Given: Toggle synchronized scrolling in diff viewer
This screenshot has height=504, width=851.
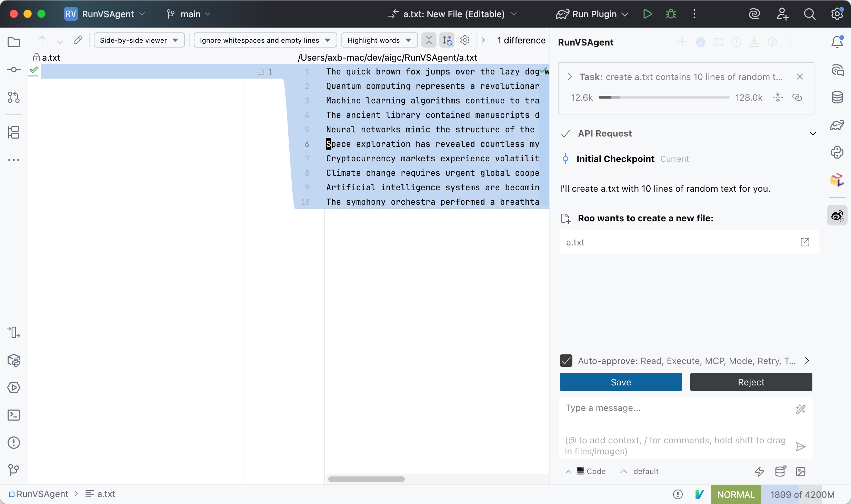Looking at the screenshot, I should point(446,40).
